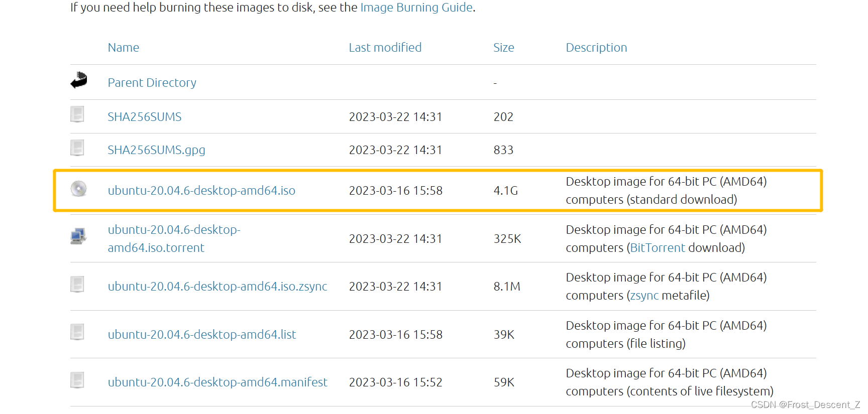Click the file icon beside the amd64.list entry
868x414 pixels.
coord(77,332)
